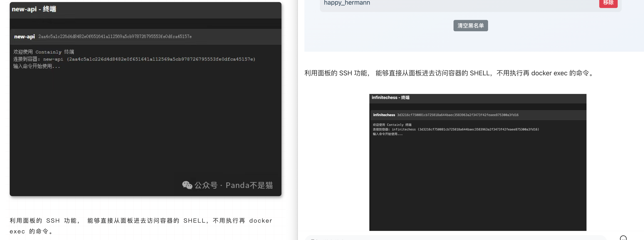Click the emoji icon beside the comment box
This screenshot has width=644, height=240.
click(x=623, y=238)
